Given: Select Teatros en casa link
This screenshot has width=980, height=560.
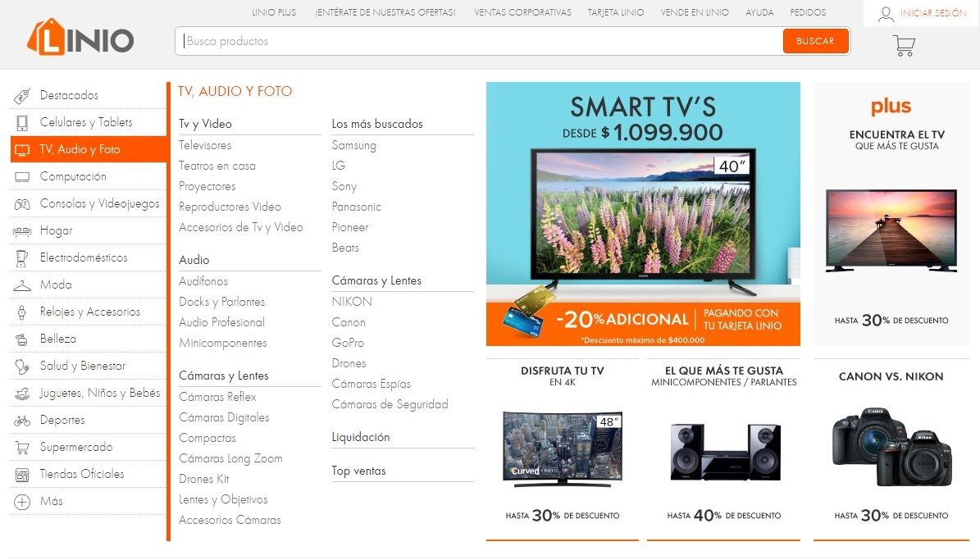Looking at the screenshot, I should click(217, 166).
